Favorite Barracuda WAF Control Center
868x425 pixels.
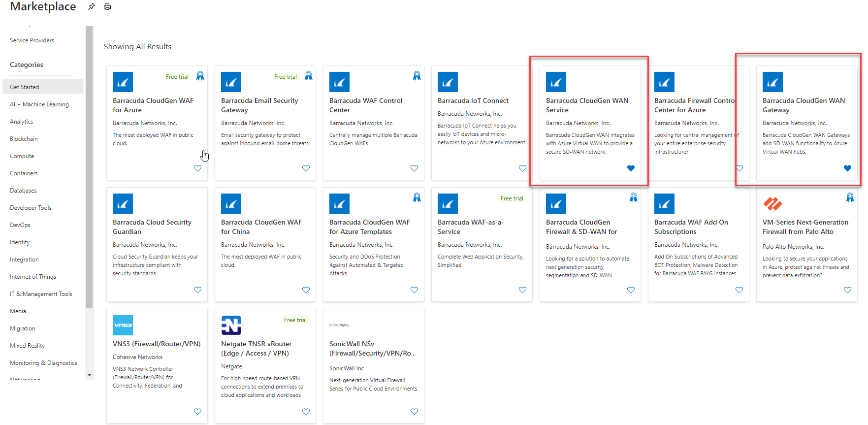pos(414,168)
